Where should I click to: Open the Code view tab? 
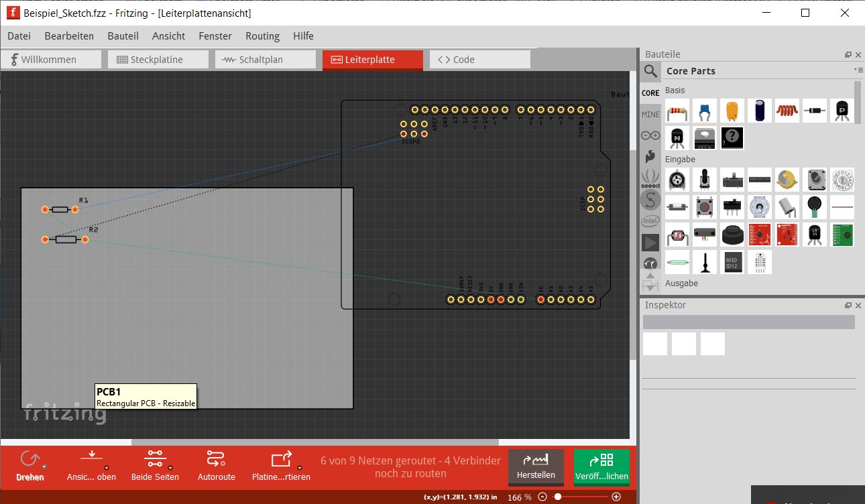coord(480,60)
